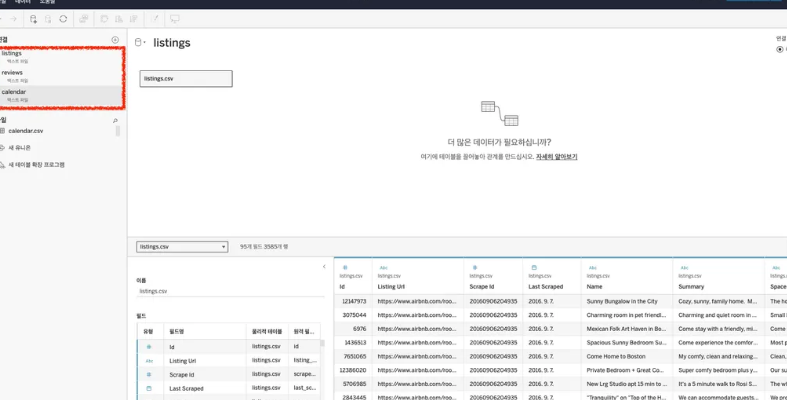Click the search icon in files section
Image resolution: width=787 pixels, height=400 pixels.
[x=115, y=120]
